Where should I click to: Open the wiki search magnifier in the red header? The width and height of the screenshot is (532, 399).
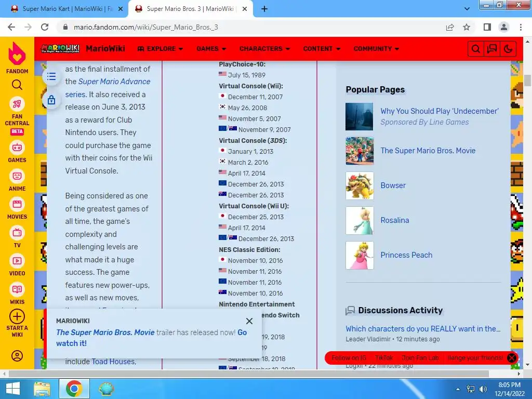(x=476, y=49)
